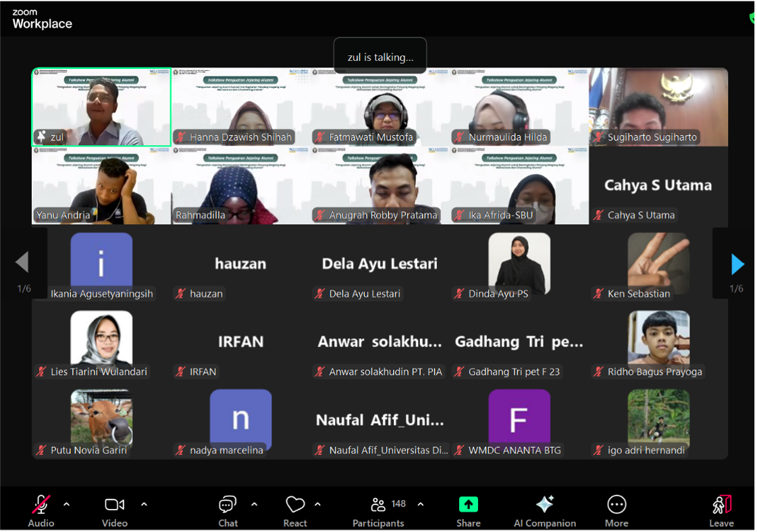Expand the audio settings arrow

66,504
